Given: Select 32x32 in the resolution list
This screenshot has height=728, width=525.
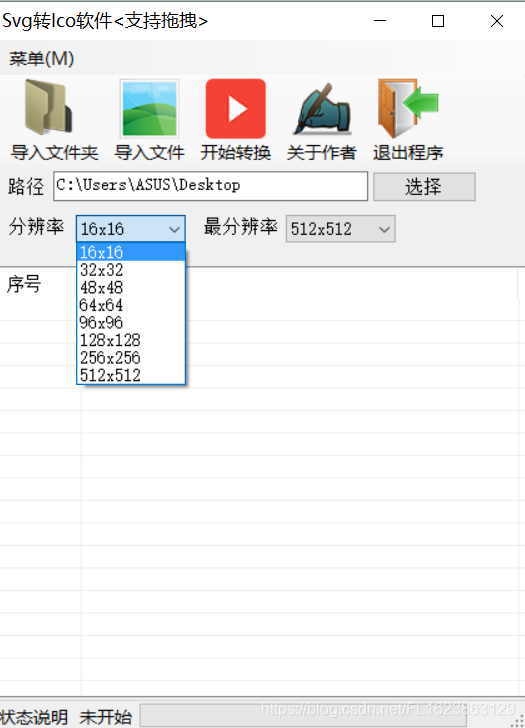Looking at the screenshot, I should point(131,270).
